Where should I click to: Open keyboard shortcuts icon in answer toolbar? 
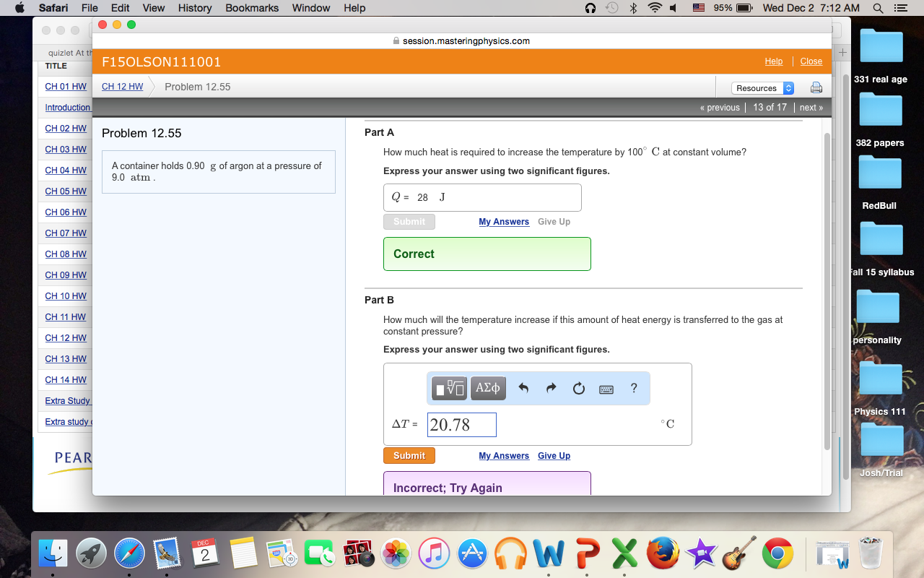click(606, 389)
